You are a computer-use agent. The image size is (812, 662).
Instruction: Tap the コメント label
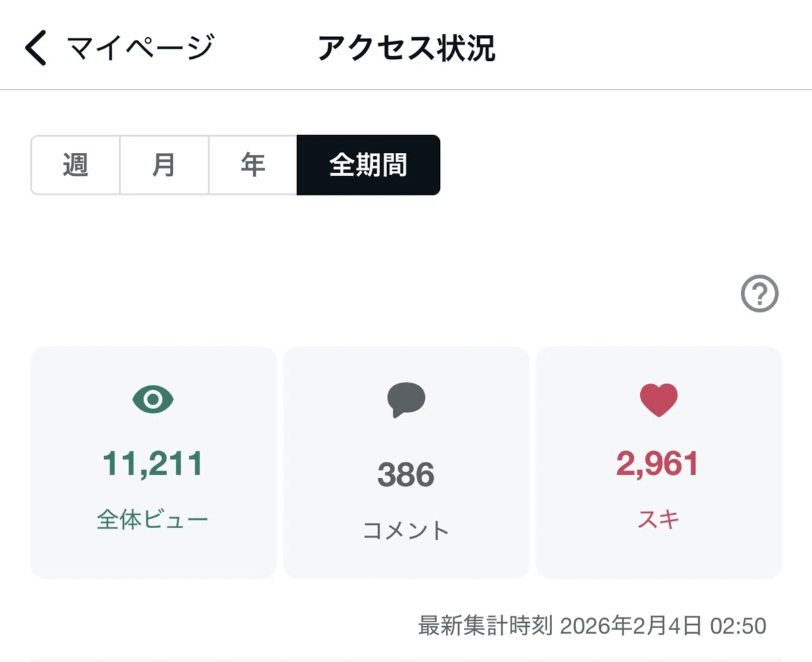pos(406,530)
